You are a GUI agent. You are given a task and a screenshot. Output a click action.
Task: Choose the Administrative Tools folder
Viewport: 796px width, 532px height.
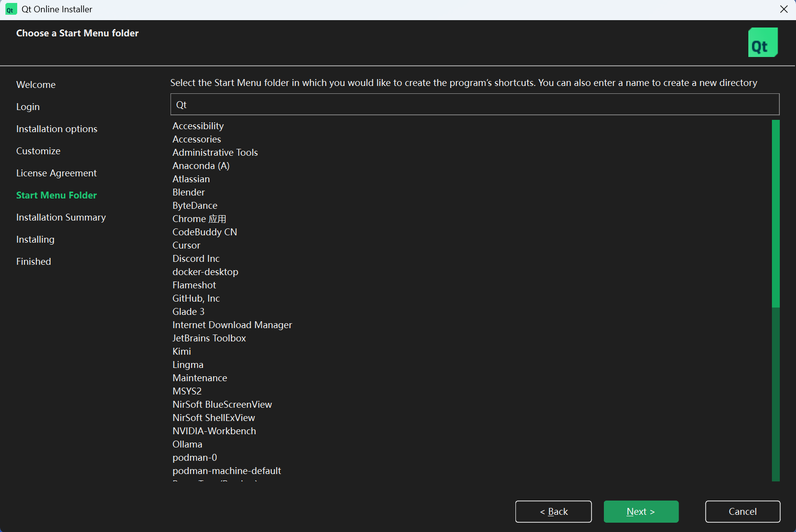(215, 152)
